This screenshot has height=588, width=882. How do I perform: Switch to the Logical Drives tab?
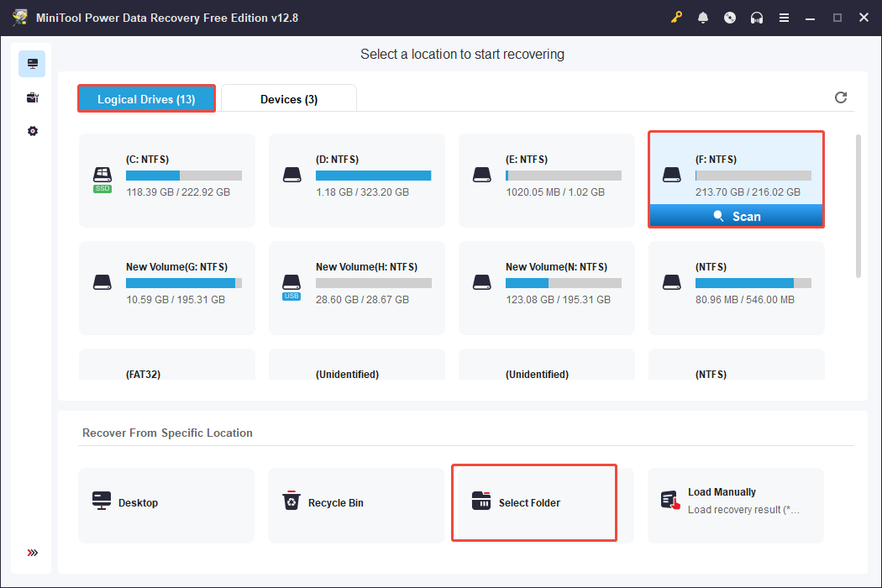(146, 98)
